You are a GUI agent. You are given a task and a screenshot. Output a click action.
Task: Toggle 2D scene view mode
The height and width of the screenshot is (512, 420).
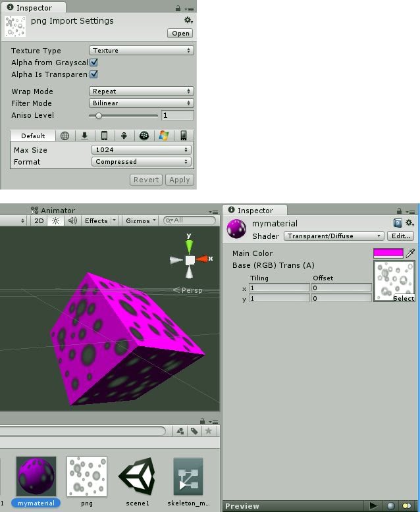click(39, 221)
